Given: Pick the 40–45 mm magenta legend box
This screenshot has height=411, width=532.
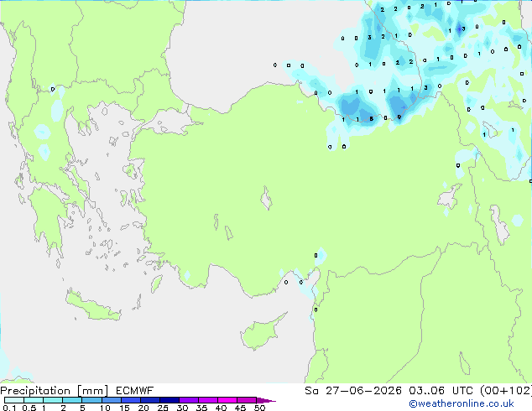Looking at the screenshot, I should pyautogui.click(x=227, y=400).
